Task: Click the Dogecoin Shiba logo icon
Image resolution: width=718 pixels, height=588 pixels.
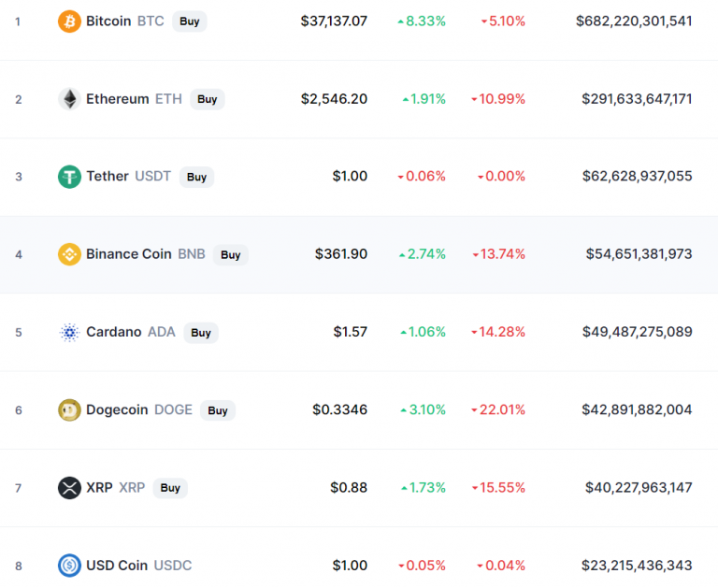Action: (69, 409)
